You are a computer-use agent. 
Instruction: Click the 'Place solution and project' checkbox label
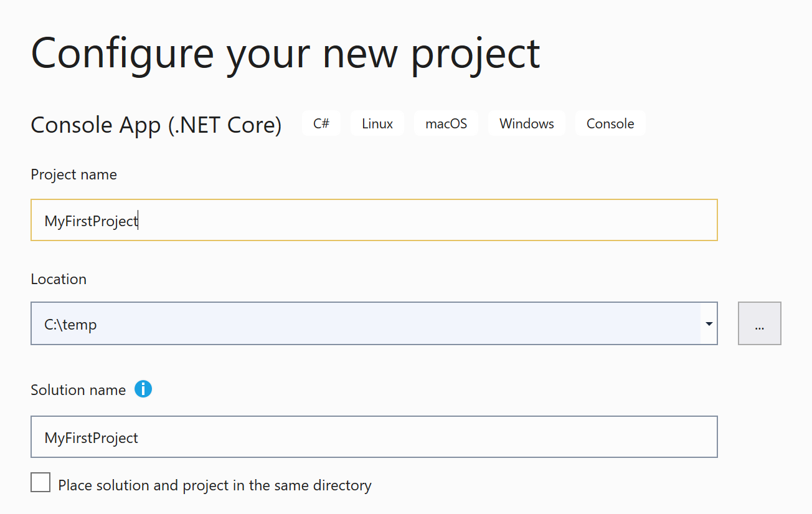214,485
